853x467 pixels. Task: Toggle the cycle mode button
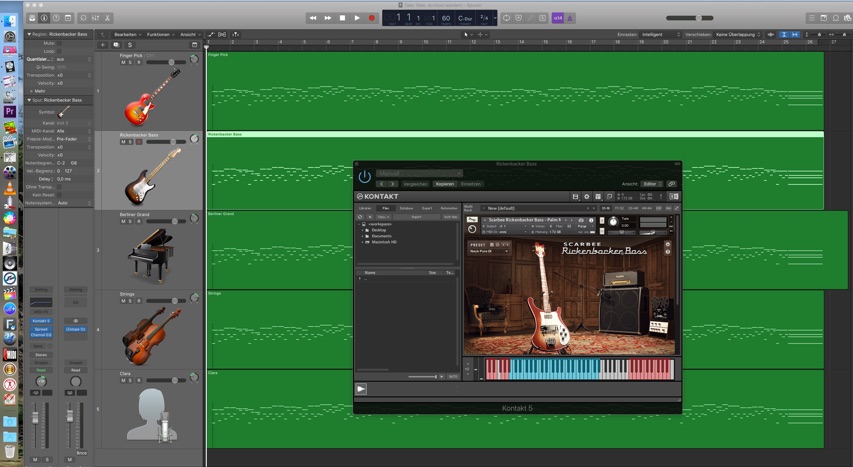pyautogui.click(x=506, y=18)
